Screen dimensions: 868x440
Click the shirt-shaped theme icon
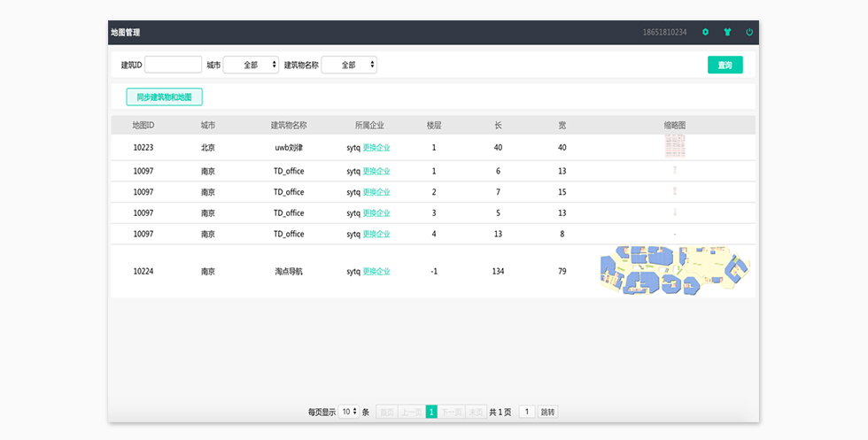point(727,32)
